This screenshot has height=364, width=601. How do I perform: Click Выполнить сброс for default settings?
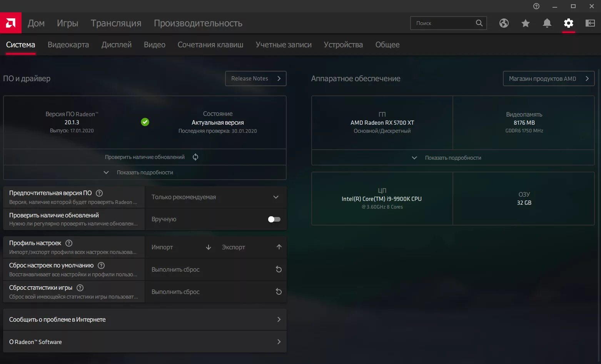point(216,269)
